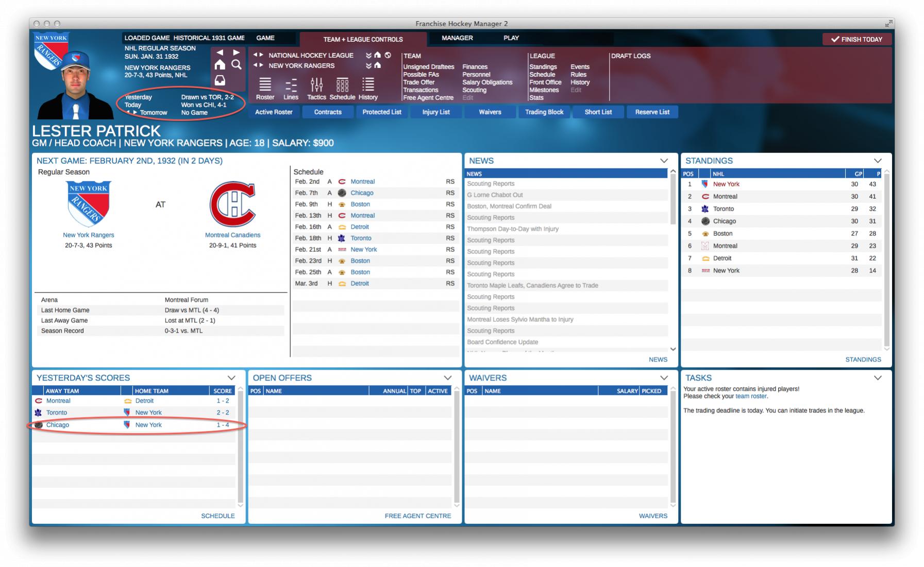Viewport: 924px width, 567px height.
Task: Click the News panel scrollbar
Action: 673,199
